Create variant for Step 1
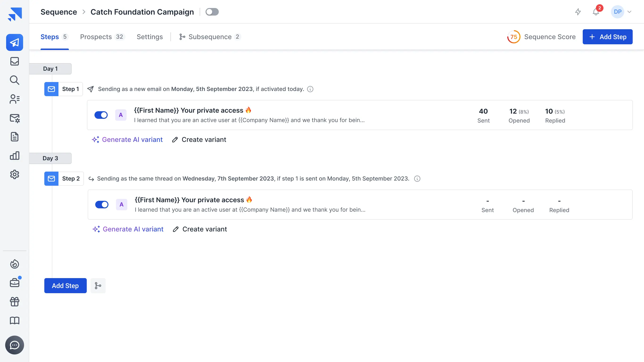 coord(199,140)
